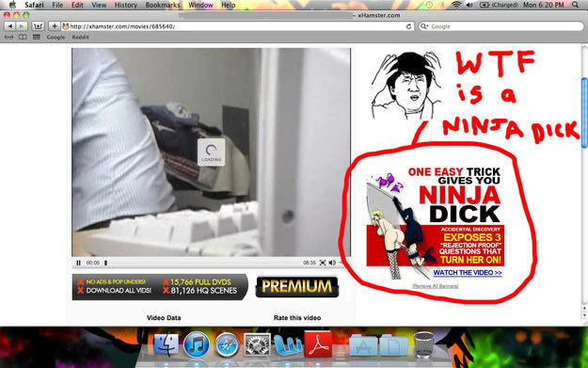Image resolution: width=588 pixels, height=368 pixels.
Task: Open the View menu
Action: 99,5
